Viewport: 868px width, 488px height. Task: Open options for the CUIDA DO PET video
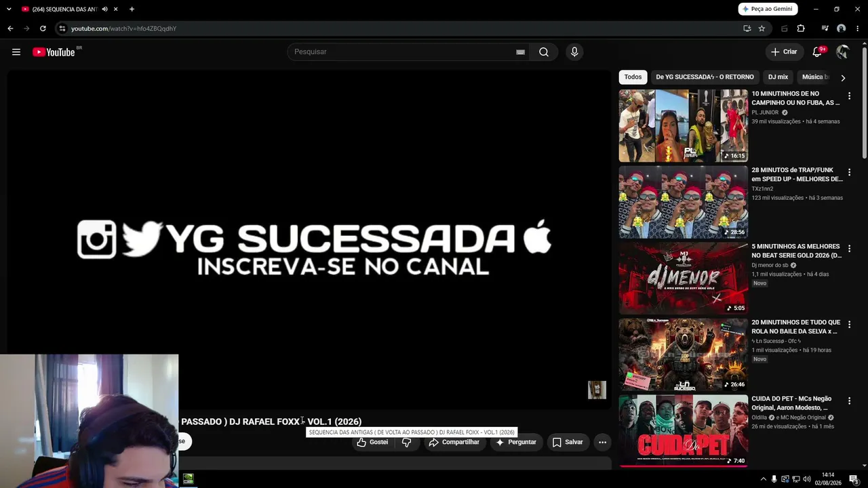point(849,401)
